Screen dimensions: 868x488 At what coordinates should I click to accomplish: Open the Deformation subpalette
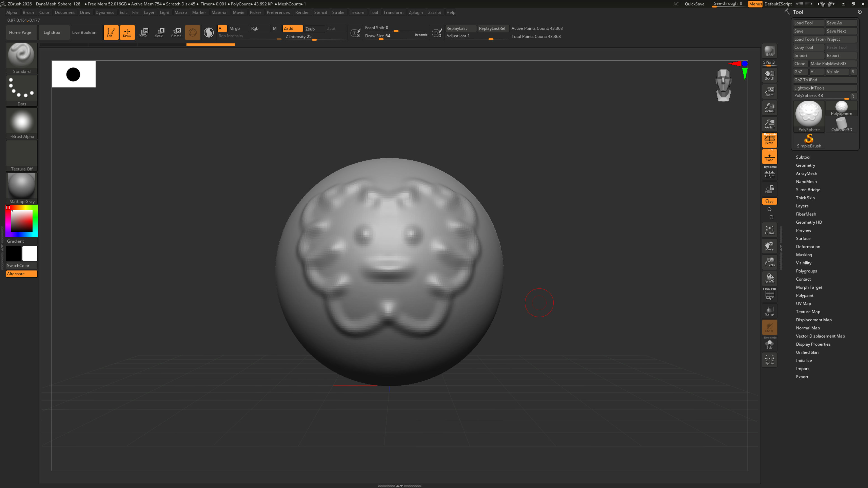808,246
